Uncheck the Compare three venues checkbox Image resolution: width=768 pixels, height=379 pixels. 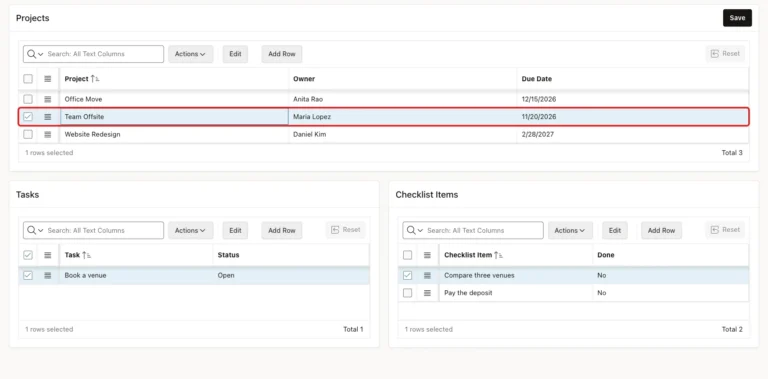pos(408,275)
